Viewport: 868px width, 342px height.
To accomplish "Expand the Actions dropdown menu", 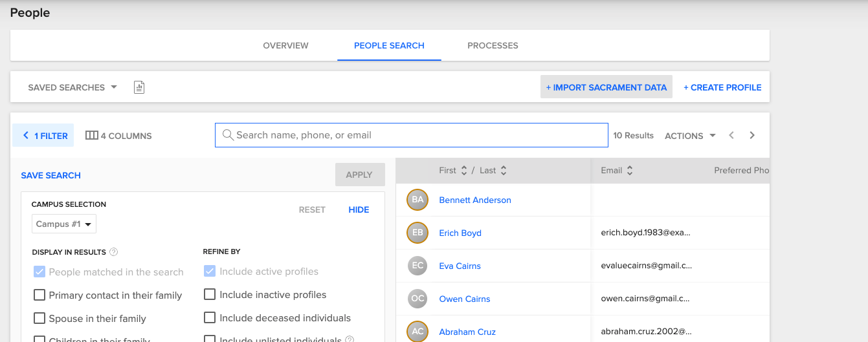I will [690, 136].
